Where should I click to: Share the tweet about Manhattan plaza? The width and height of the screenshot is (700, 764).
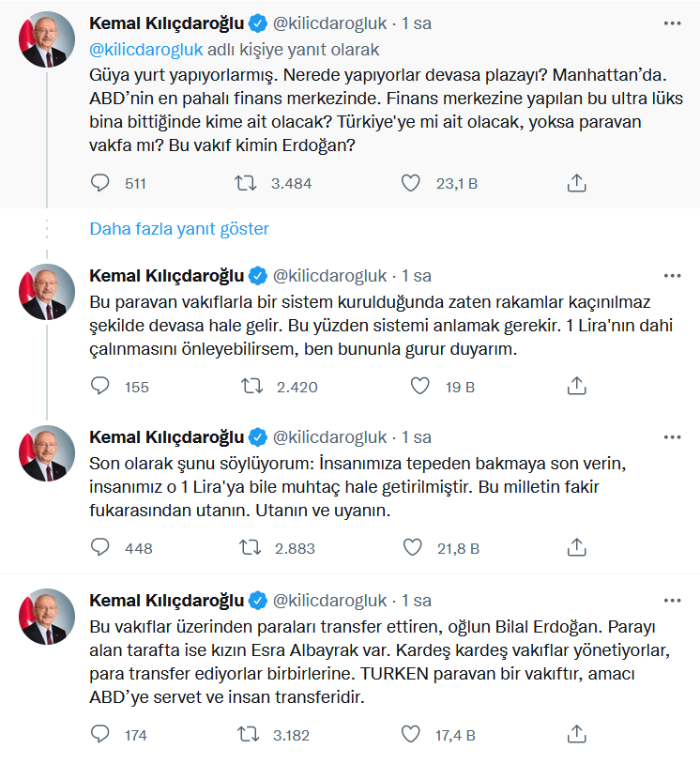click(x=576, y=183)
